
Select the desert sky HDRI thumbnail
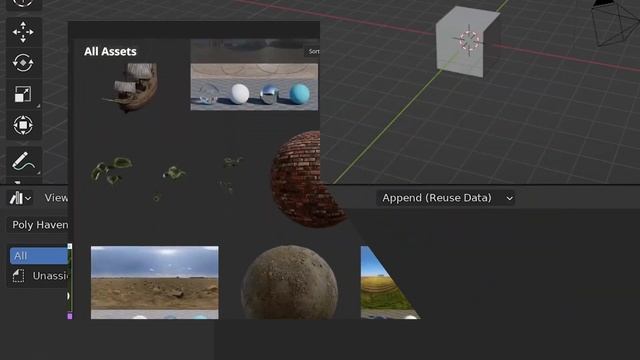(x=155, y=282)
